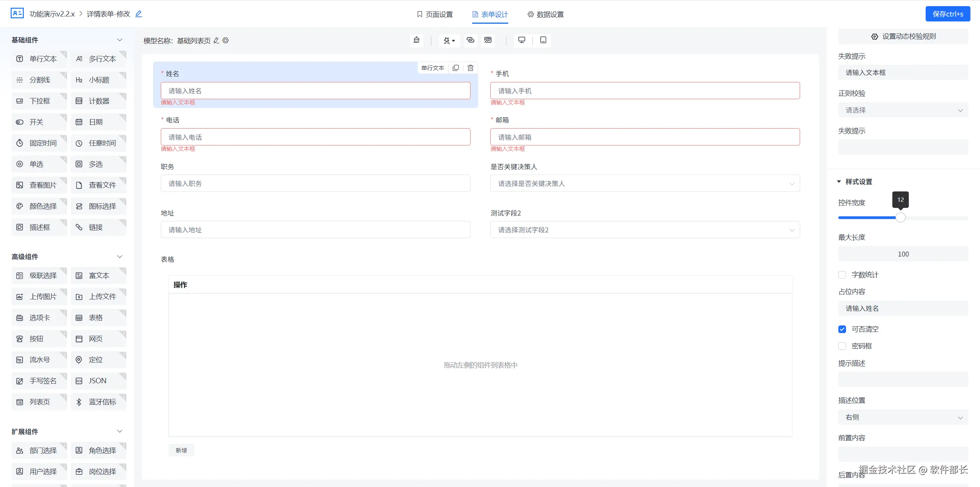Image resolution: width=980 pixels, height=487 pixels.
Task: Click the 控件宽度 slider handle
Action: click(x=900, y=217)
